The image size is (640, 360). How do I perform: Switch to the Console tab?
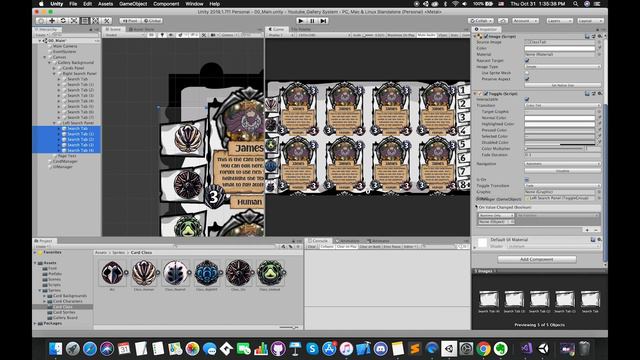(318, 241)
